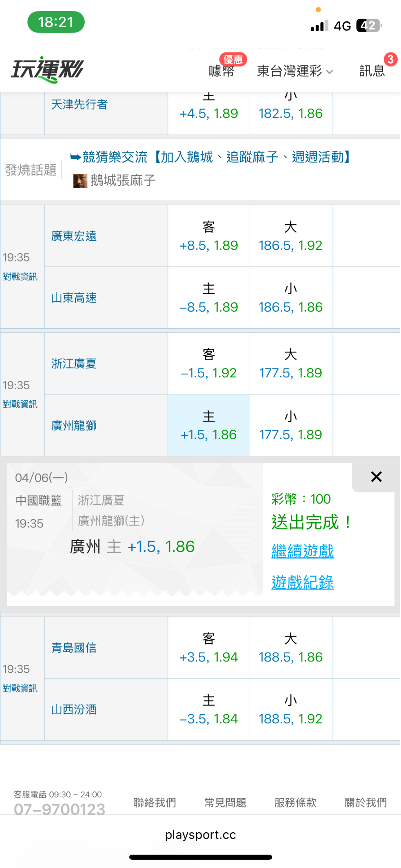
Task: Open the 青島國信 team page
Action: [x=74, y=648]
